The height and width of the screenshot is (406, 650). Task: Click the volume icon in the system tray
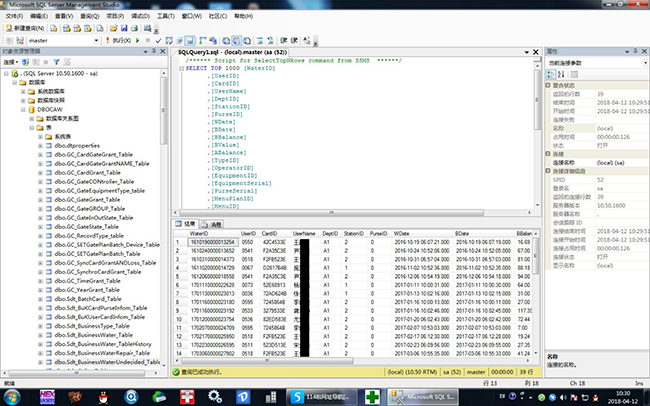(x=563, y=397)
